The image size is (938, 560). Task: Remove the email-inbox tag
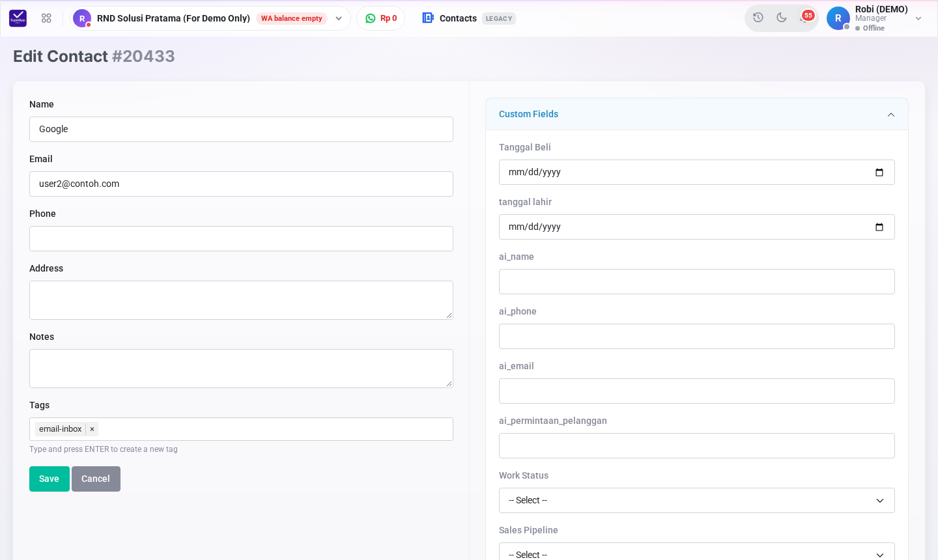pyautogui.click(x=92, y=429)
